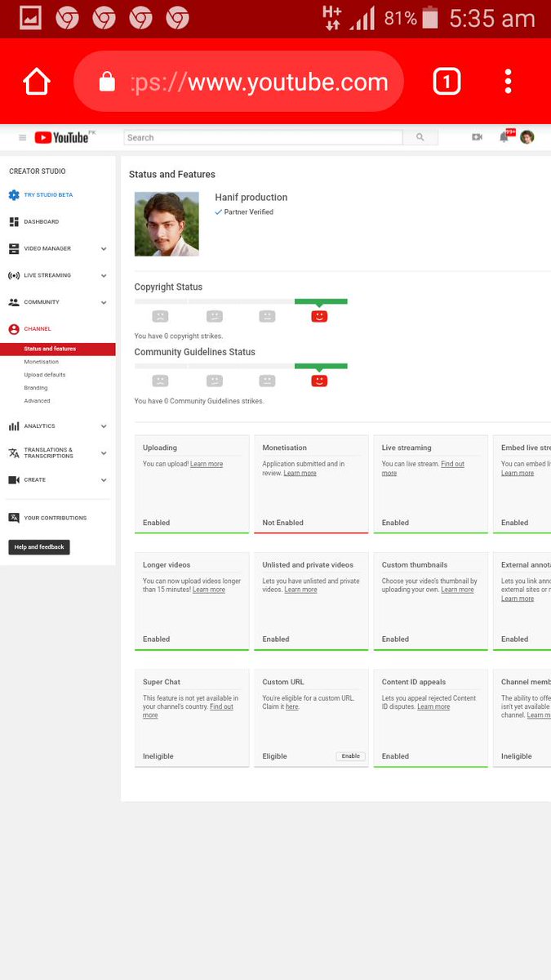The width and height of the screenshot is (551, 980).
Task: Click the Translations & Transcriptions icon
Action: point(14,453)
